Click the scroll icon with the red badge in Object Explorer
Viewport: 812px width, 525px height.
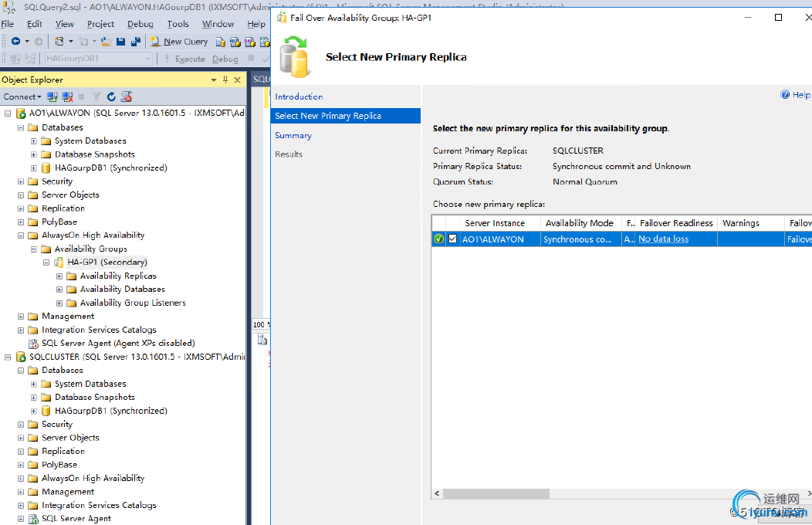point(127,97)
